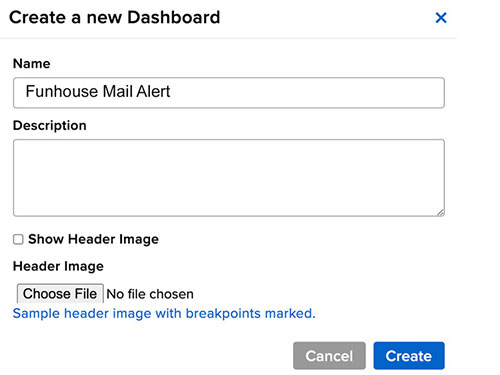Click the Show Header Image label text
This screenshot has height=375, width=500.
point(93,239)
